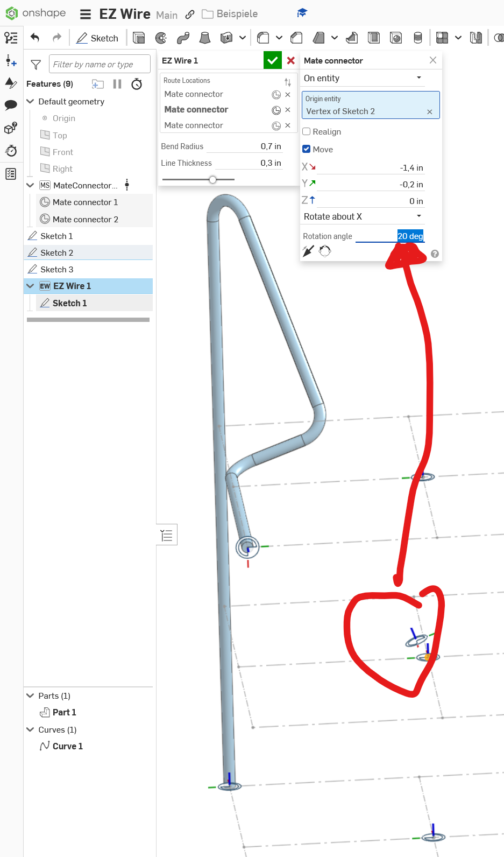This screenshot has width=504, height=857.
Task: Select the External thread tool
Action: point(418,38)
